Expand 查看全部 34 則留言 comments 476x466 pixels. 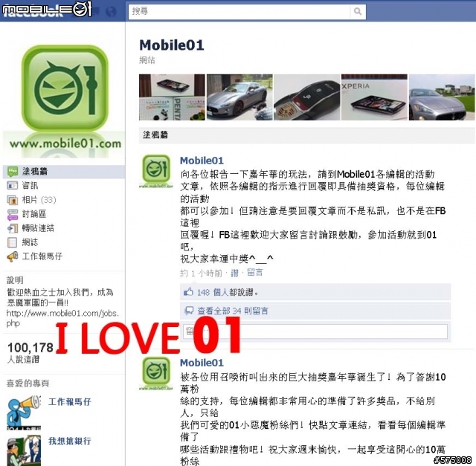coord(233,311)
